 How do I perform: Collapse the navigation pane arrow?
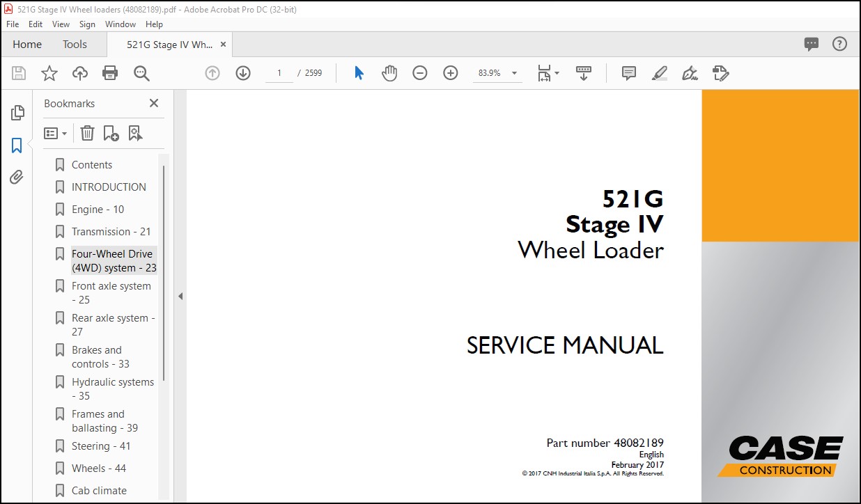[180, 296]
